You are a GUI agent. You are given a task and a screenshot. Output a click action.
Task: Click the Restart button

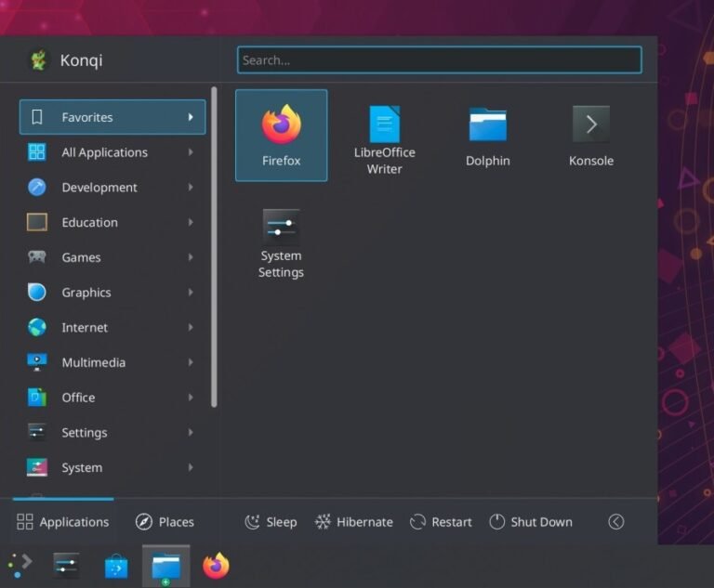coord(441,521)
